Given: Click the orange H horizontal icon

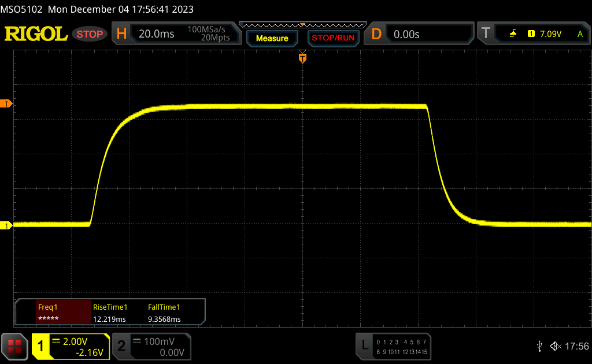Looking at the screenshot, I should (x=121, y=34).
